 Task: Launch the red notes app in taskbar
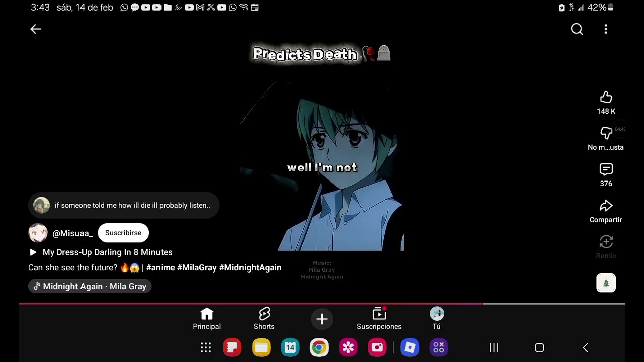[232, 347]
